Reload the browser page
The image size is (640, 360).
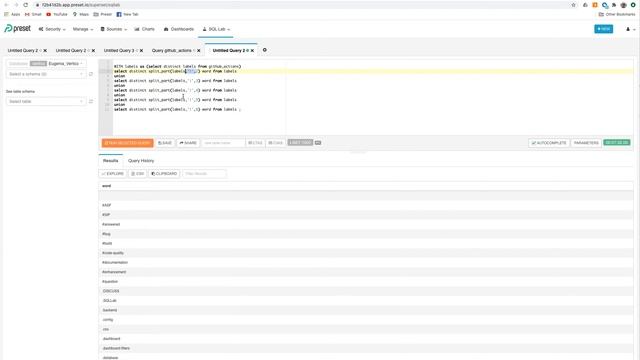point(26,5)
